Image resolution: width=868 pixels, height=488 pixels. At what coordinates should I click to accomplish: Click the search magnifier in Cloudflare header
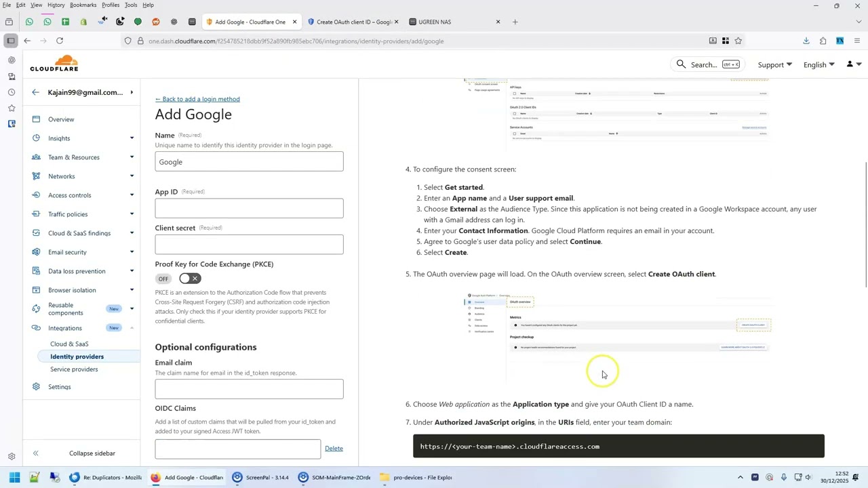pyautogui.click(x=681, y=64)
